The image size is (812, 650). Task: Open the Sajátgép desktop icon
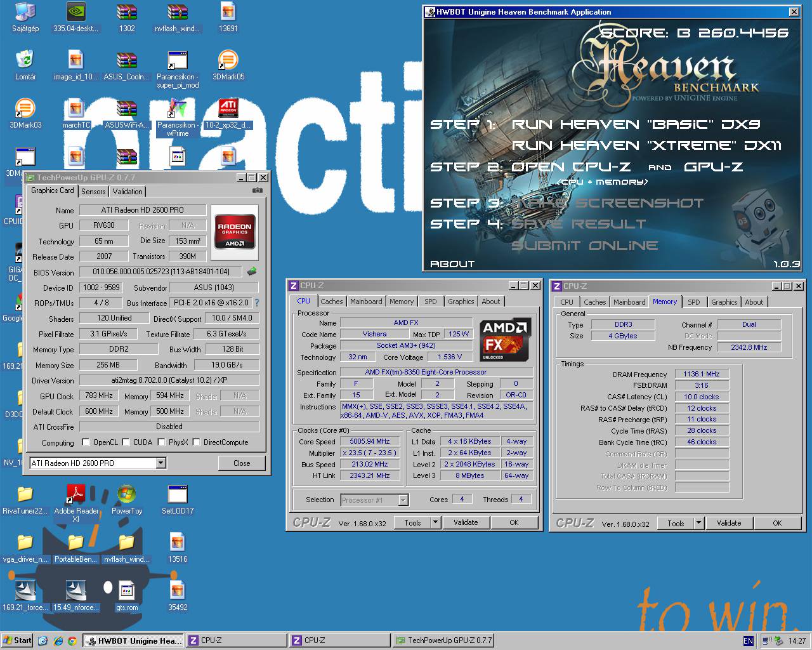[x=25, y=17]
